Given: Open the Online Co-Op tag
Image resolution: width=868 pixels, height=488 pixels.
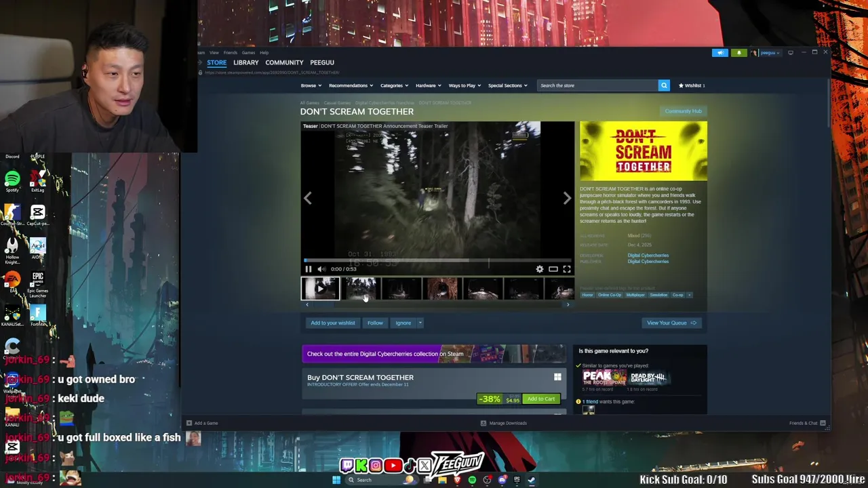Looking at the screenshot, I should click(610, 295).
